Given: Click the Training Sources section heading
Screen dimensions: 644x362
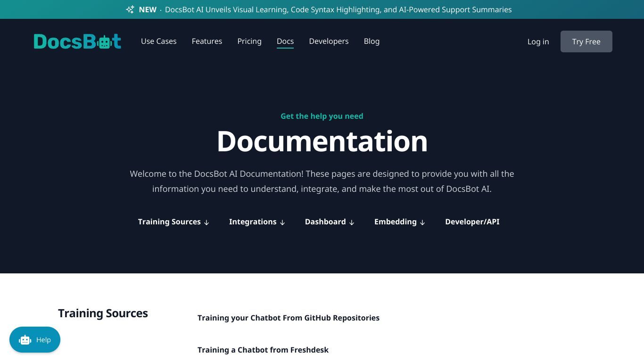Looking at the screenshot, I should (x=103, y=313).
